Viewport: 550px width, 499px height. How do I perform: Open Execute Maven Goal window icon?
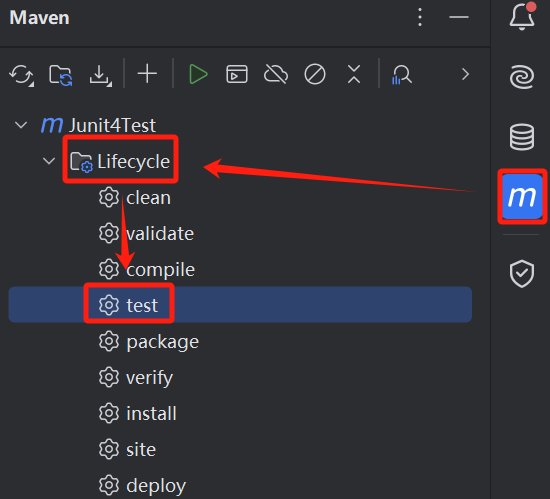[237, 74]
